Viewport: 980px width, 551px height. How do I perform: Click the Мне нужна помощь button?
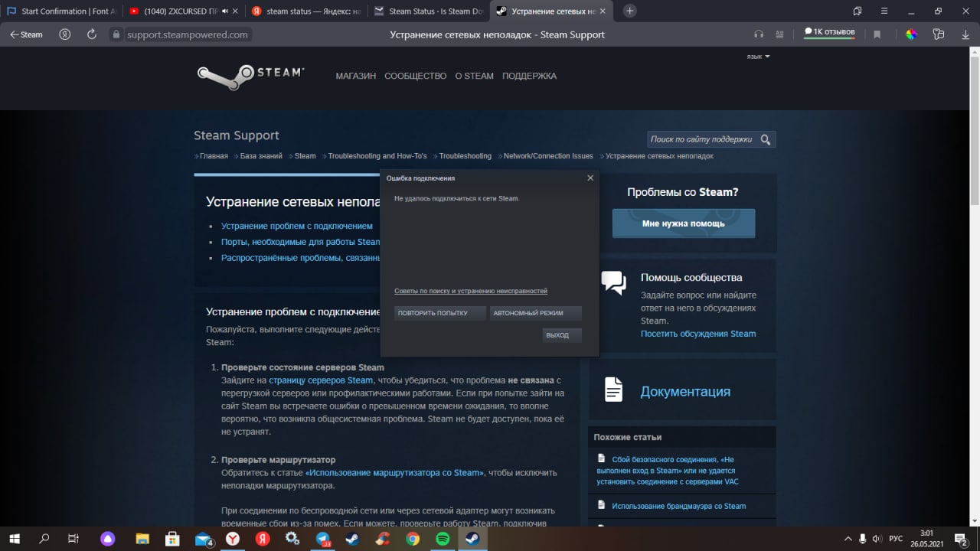(x=684, y=223)
